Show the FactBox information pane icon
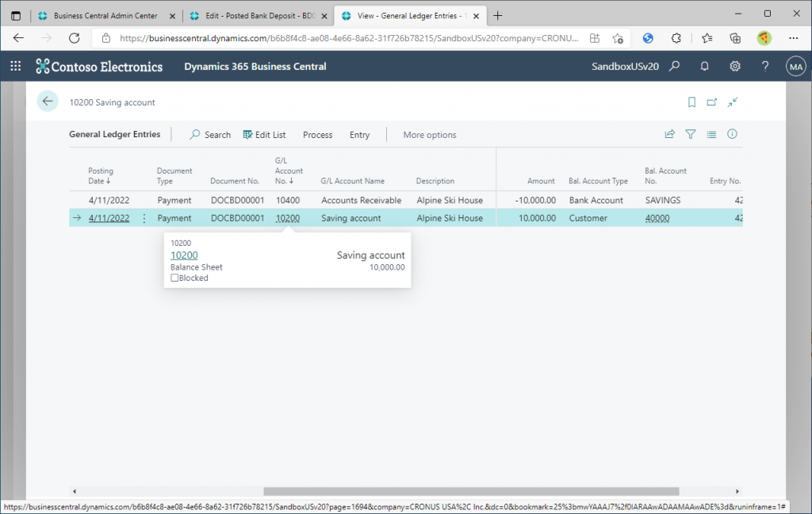The height and width of the screenshot is (514, 812). pyautogui.click(x=733, y=135)
